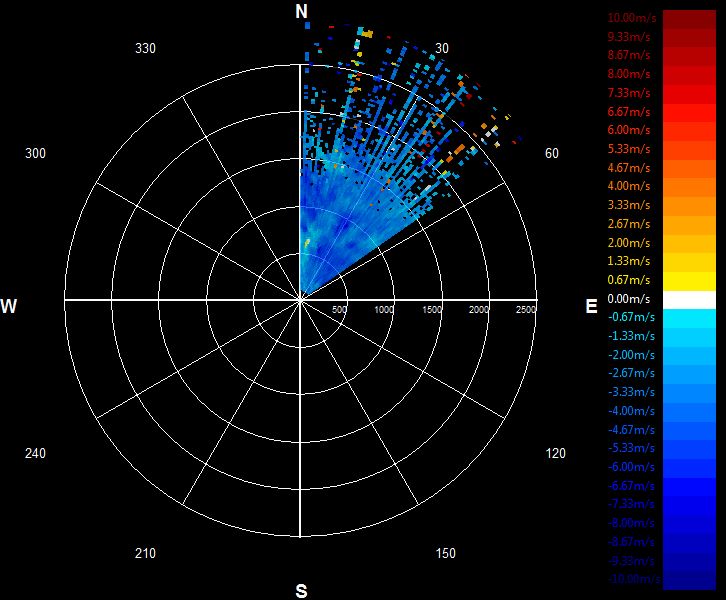Click the N compass label
Image resolution: width=726 pixels, height=600 pixels.
[x=301, y=11]
